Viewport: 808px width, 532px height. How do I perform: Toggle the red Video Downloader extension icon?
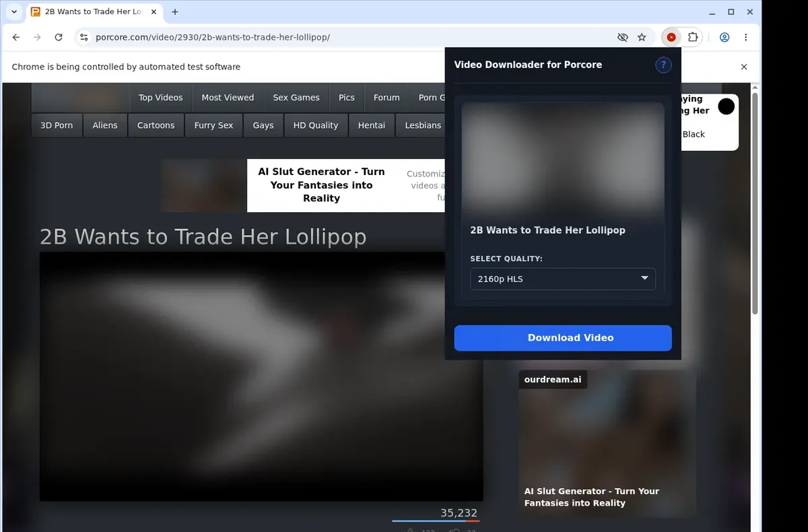(x=671, y=38)
